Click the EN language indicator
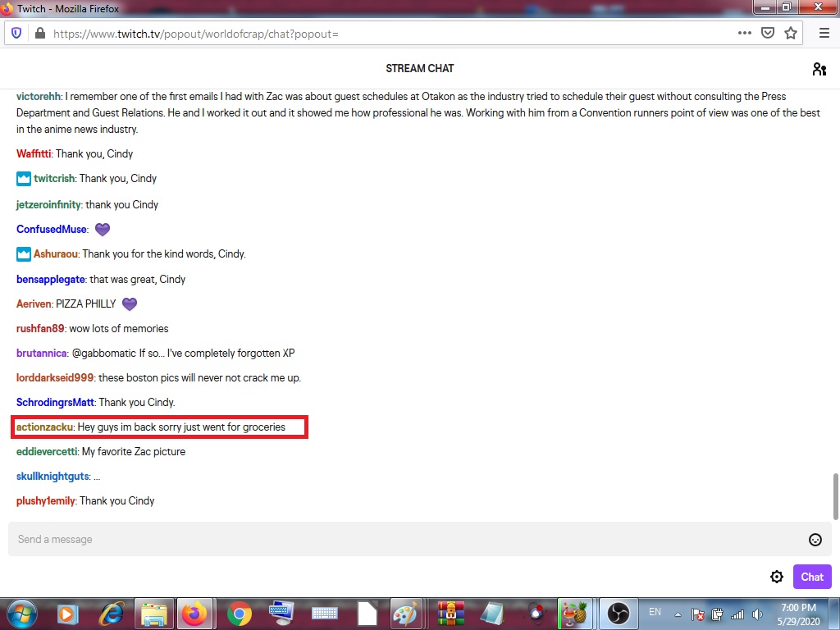The height and width of the screenshot is (630, 840). point(655,612)
